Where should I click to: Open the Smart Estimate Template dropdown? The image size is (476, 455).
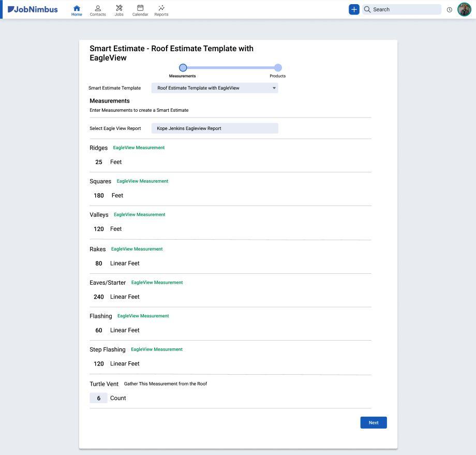coord(215,88)
